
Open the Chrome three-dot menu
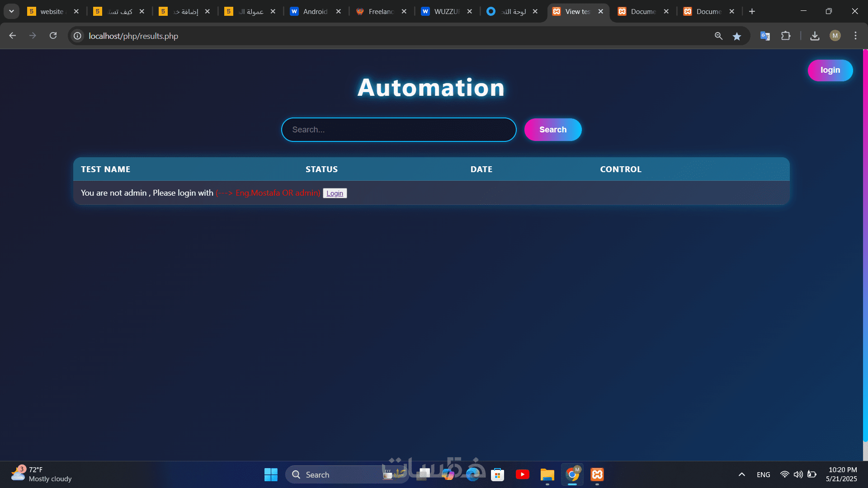[855, 36]
